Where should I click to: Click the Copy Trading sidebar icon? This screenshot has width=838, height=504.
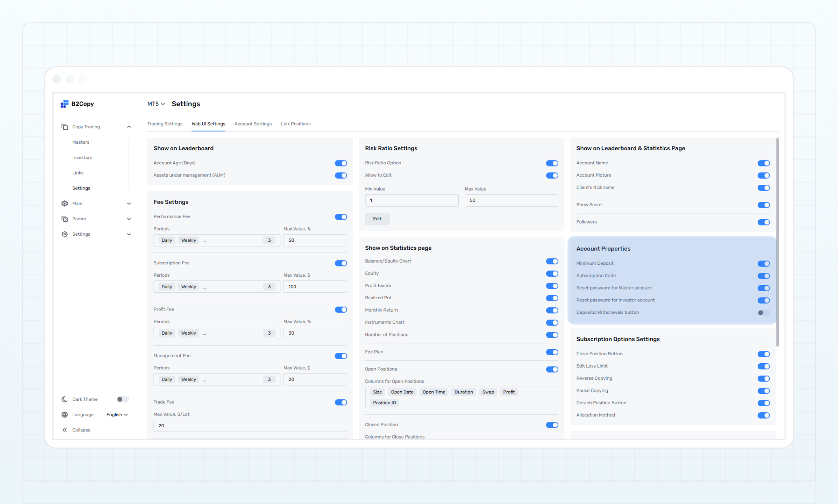(x=64, y=127)
